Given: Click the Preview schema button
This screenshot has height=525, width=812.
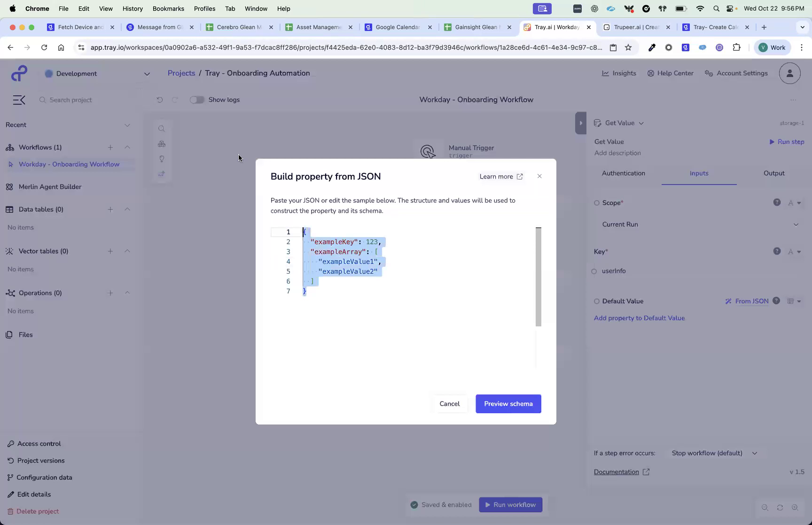Looking at the screenshot, I should point(508,403).
